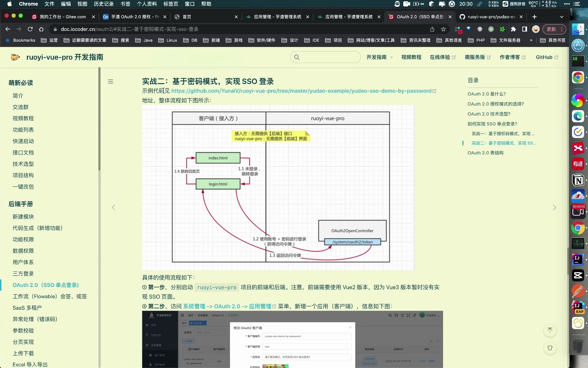Open Microsoft Edge from the dock
This screenshot has height=368, width=588.
click(578, 116)
